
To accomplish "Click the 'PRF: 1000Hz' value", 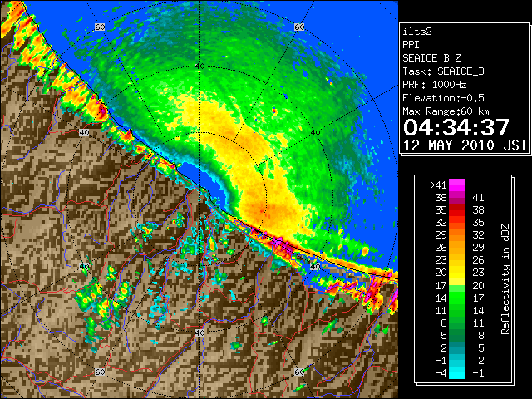I will tap(435, 85).
